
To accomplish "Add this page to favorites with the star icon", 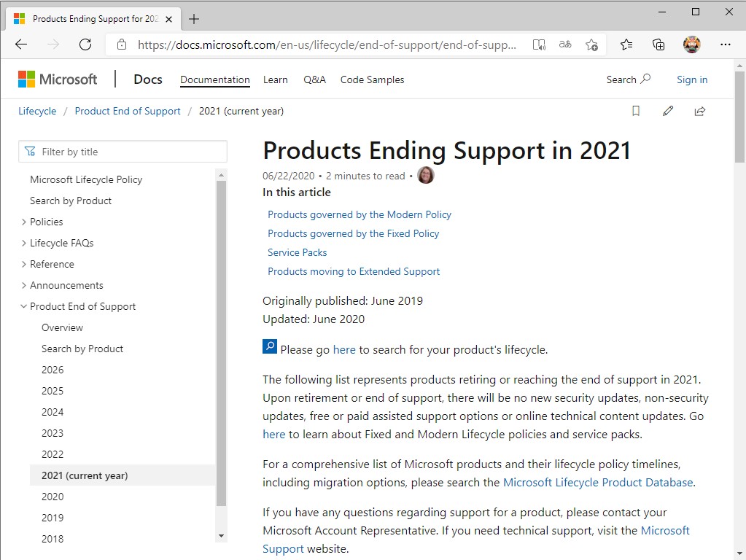I will [x=592, y=44].
